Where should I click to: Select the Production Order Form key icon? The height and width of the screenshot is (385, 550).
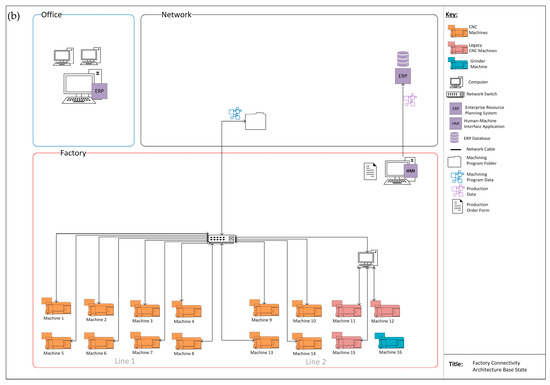[457, 207]
